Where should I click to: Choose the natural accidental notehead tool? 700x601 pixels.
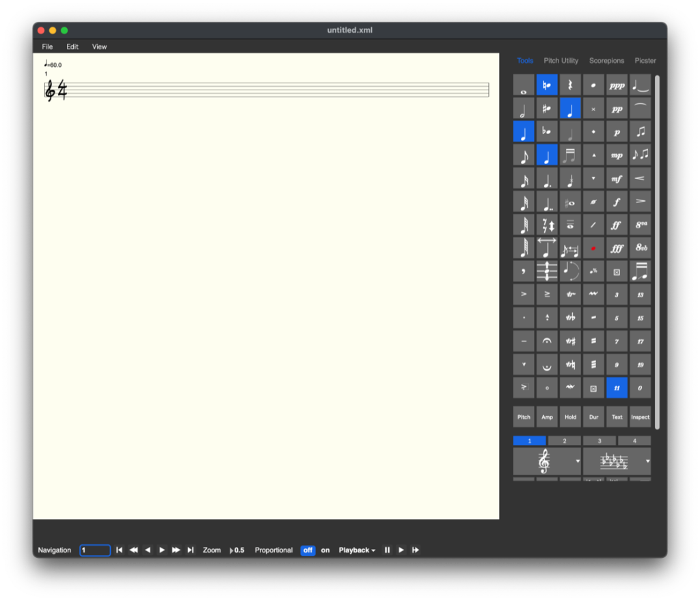pyautogui.click(x=547, y=85)
